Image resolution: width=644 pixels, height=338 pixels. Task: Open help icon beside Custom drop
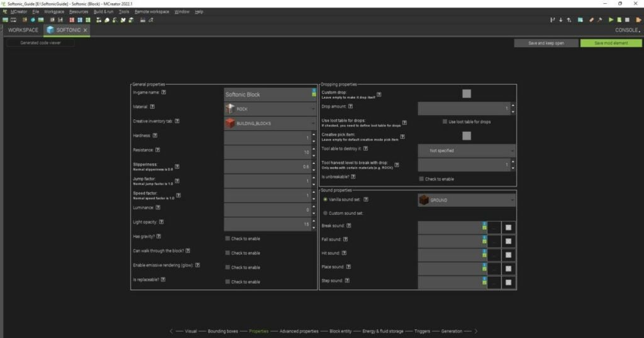(379, 94)
